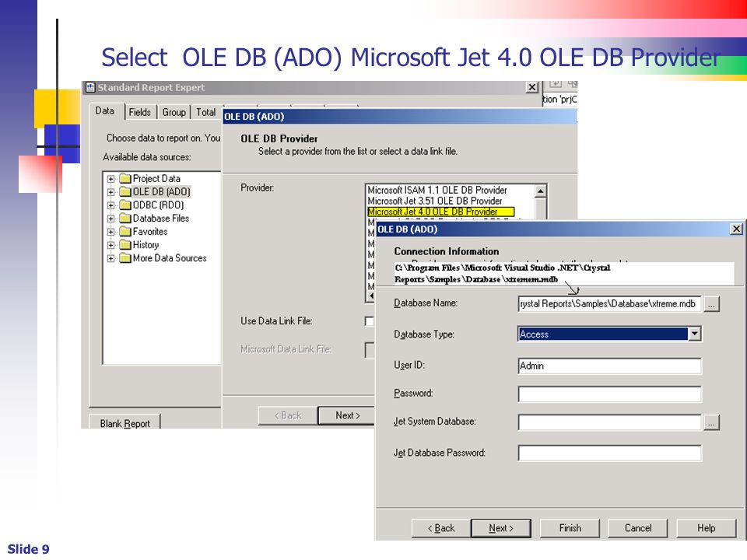
Task: Expand the Favorites tree node
Action: (111, 232)
